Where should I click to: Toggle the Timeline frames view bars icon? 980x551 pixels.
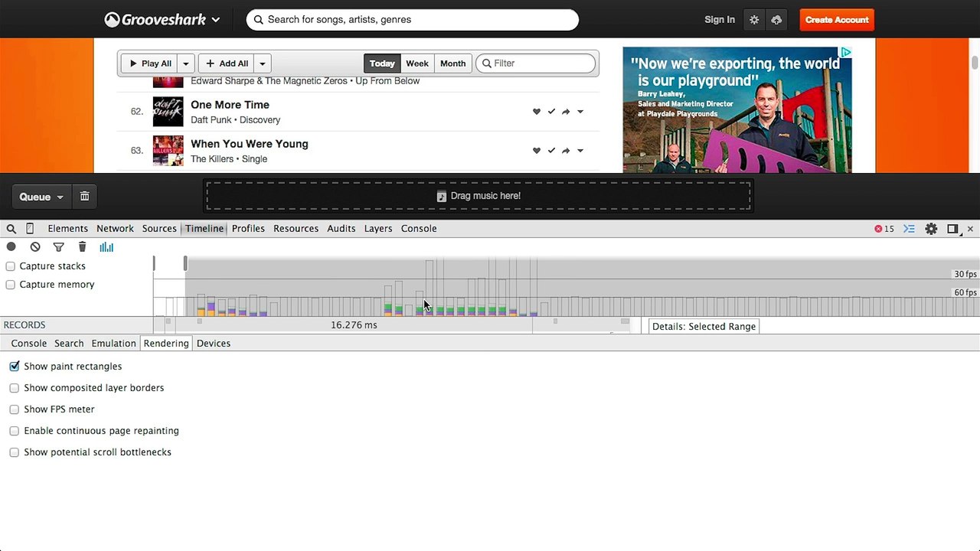106,246
